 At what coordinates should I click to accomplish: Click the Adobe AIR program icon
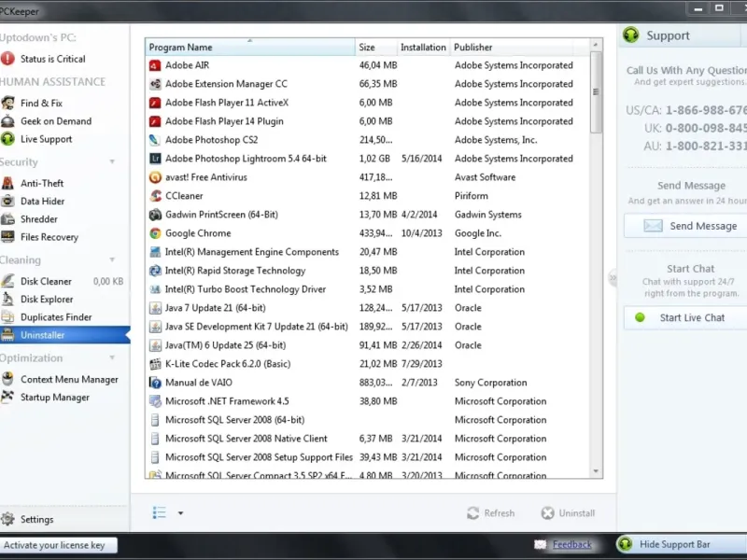(x=155, y=65)
